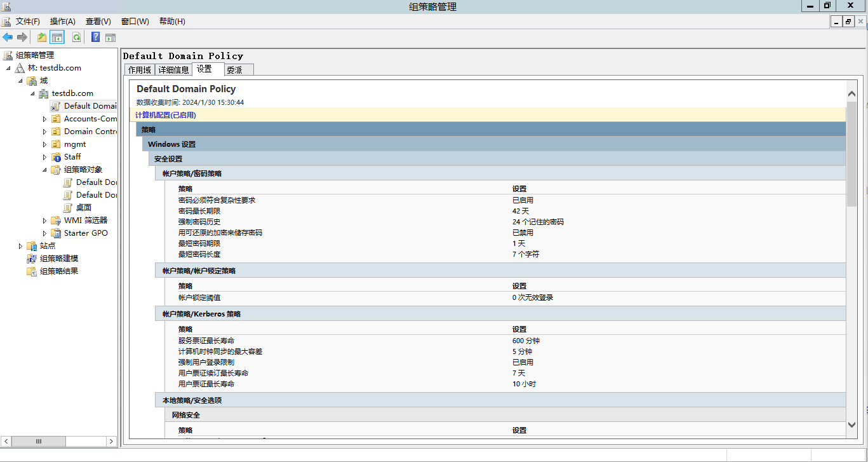Viewport: 868px width, 462px height.
Task: Toggle the show/hide console tree toolbar icon
Action: pos(57,37)
